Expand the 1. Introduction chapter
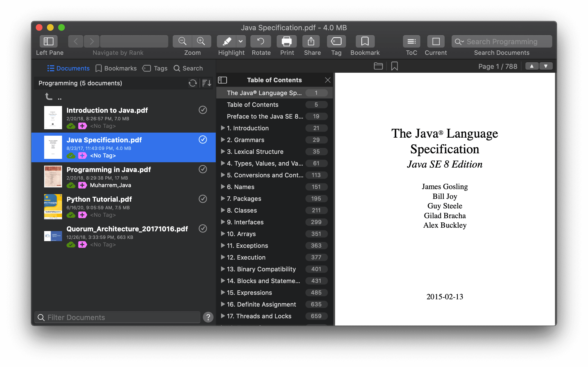The height and width of the screenshot is (367, 588). point(223,128)
